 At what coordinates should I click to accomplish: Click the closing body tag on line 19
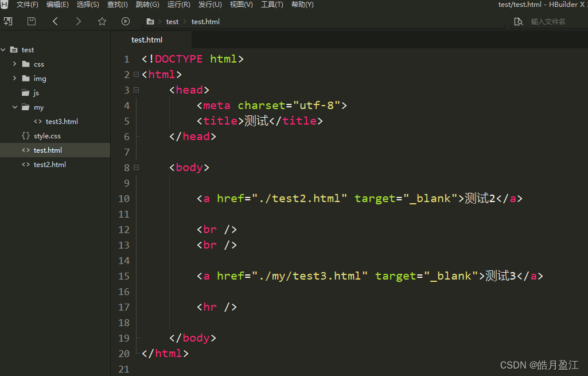coord(193,338)
